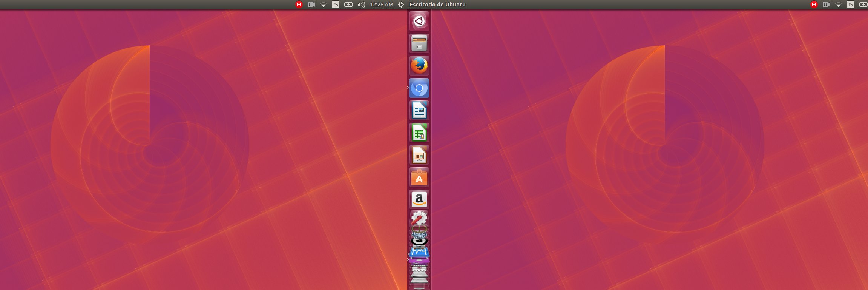Open the sound volume indicator menu
Viewport: 868px width, 290px height.
(361, 5)
